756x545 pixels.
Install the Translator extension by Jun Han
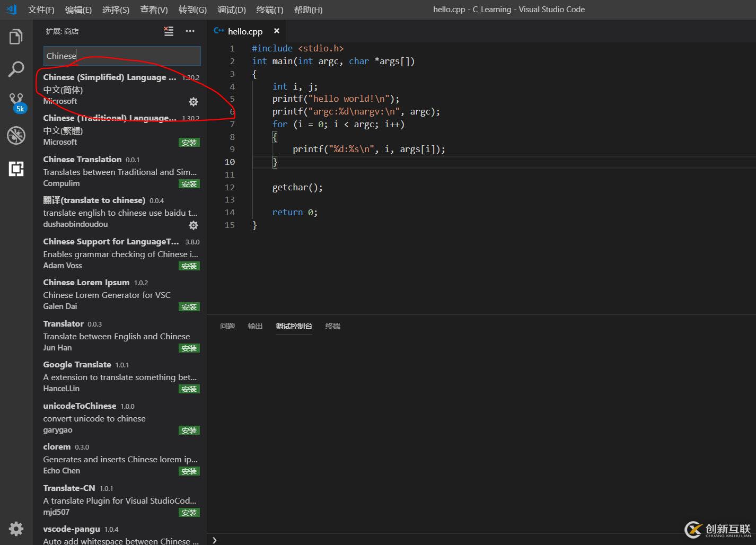pos(189,348)
